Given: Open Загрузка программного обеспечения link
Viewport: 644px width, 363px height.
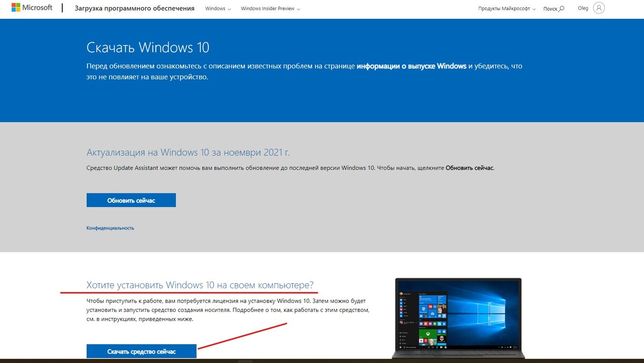Looking at the screenshot, I should pyautogui.click(x=134, y=9).
